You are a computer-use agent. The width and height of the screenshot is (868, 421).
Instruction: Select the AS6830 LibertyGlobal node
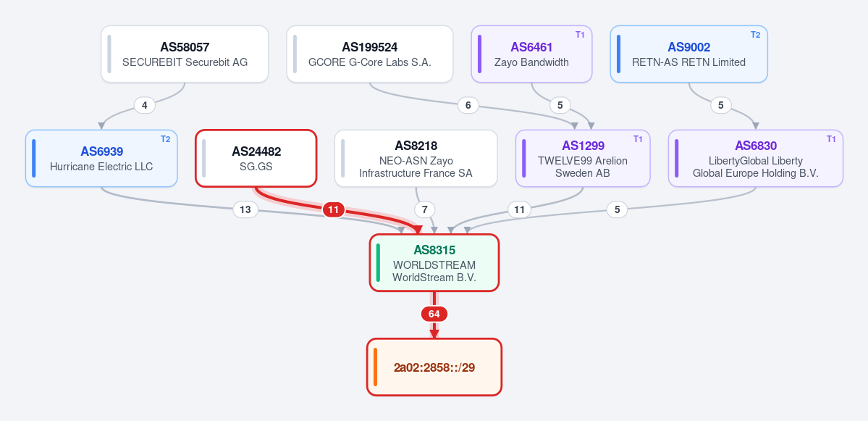tap(756, 159)
